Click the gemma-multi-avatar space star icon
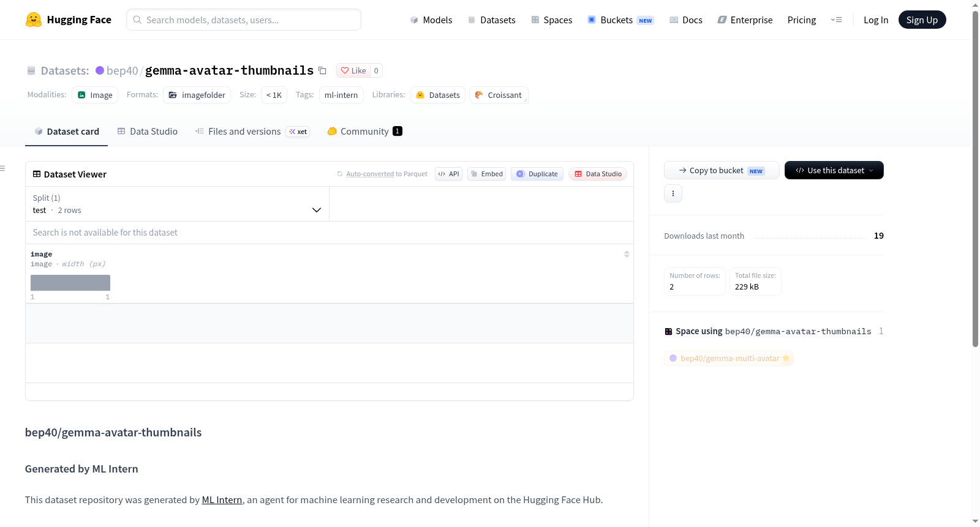980x527 pixels. pyautogui.click(x=786, y=358)
